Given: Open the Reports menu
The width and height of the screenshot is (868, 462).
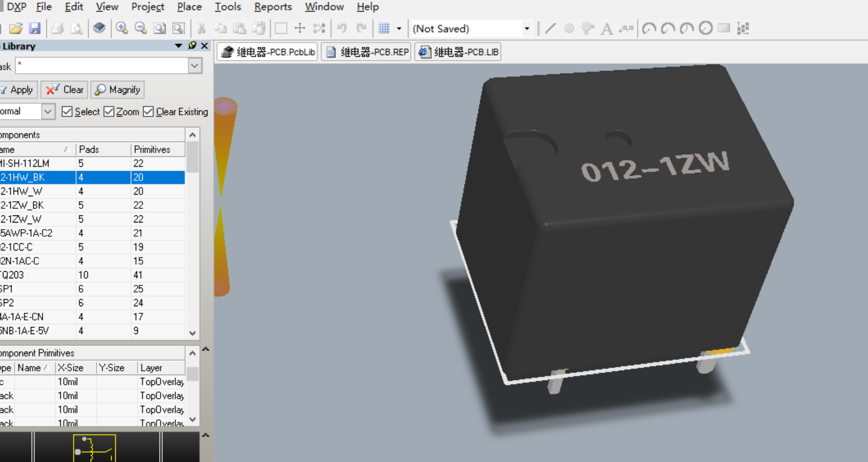Looking at the screenshot, I should point(273,7).
